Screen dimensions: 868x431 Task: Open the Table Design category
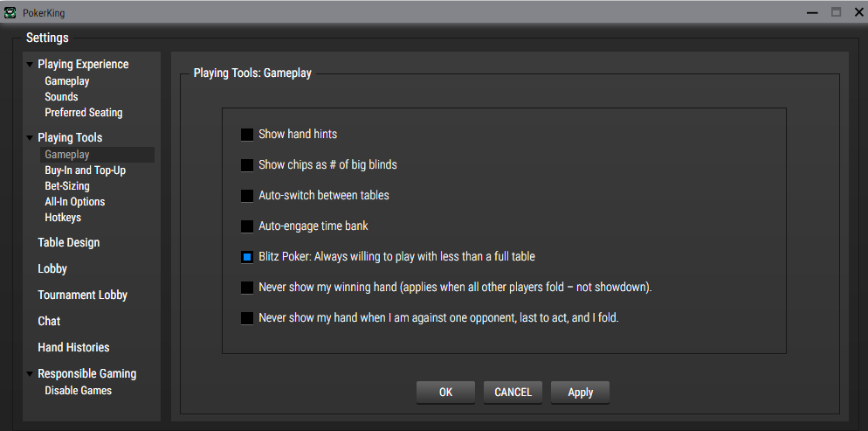[69, 243]
